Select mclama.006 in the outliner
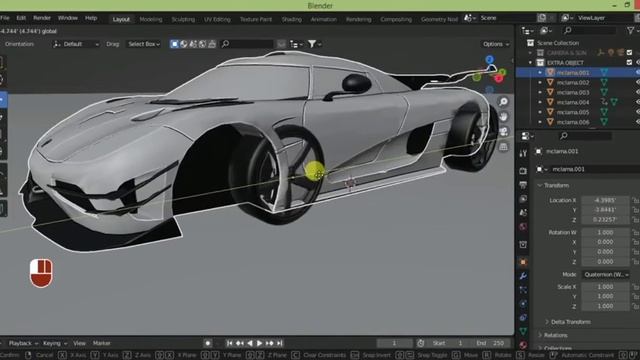Viewport: 640px width, 360px height. [x=573, y=122]
